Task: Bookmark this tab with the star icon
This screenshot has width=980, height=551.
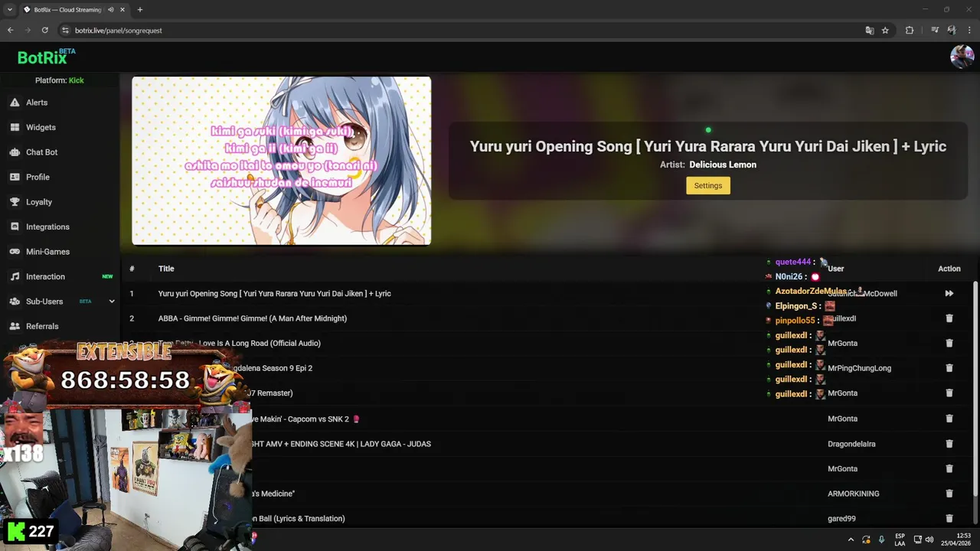Action: click(x=885, y=31)
